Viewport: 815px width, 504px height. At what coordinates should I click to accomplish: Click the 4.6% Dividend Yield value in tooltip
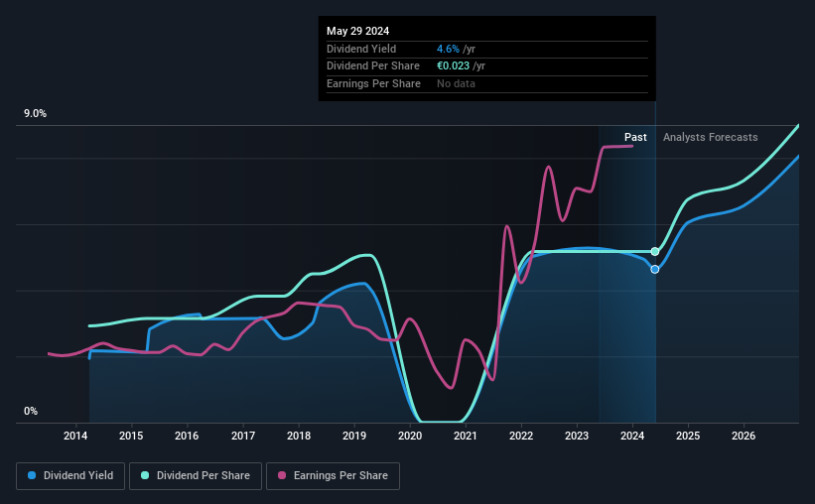448,49
